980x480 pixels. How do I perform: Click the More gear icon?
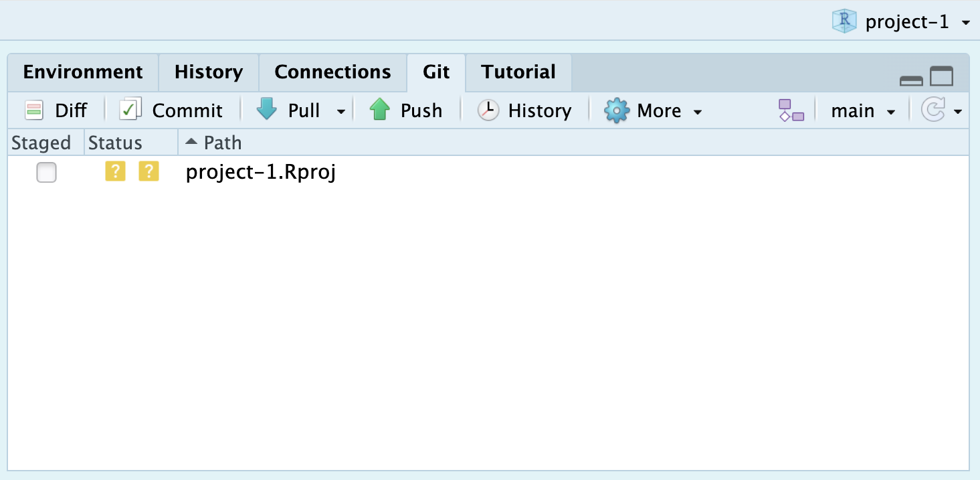coord(616,110)
